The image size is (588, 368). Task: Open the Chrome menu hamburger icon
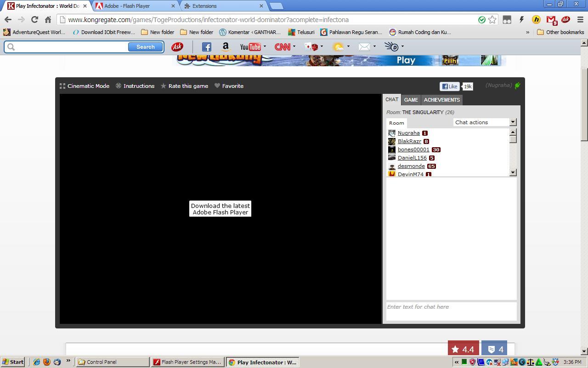pos(580,19)
